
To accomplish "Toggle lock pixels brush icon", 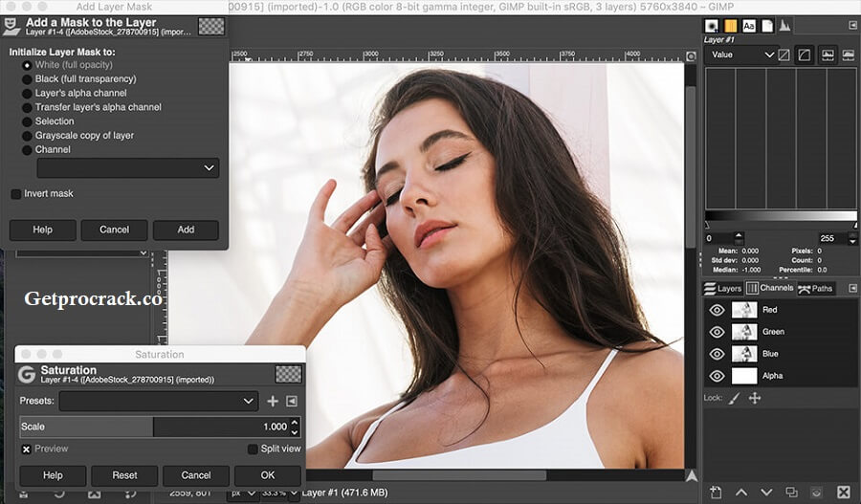I will pos(734,398).
